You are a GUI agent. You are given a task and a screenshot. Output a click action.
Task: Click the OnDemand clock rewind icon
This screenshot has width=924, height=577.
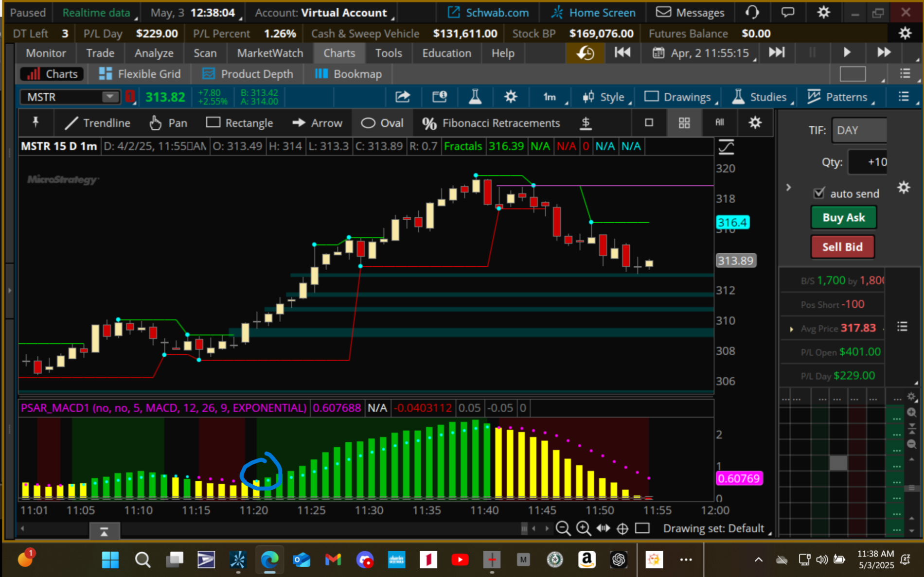point(586,53)
